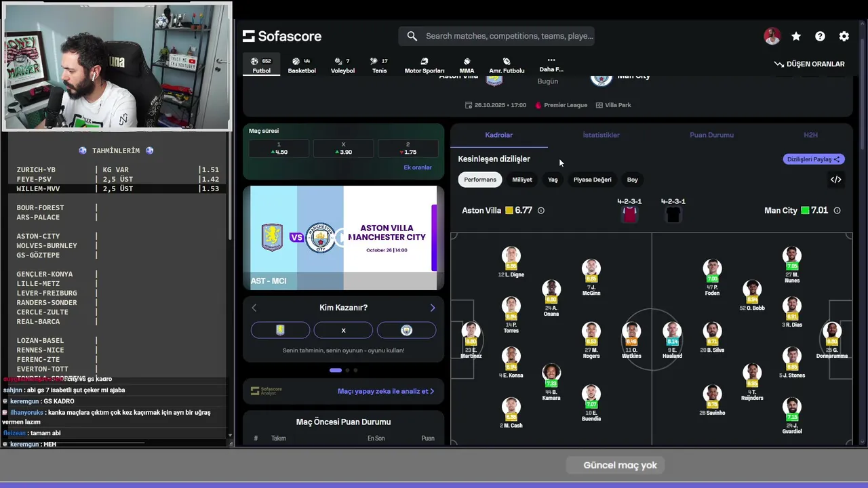
Task: Open player Savinho on the pitch
Action: 712,400
